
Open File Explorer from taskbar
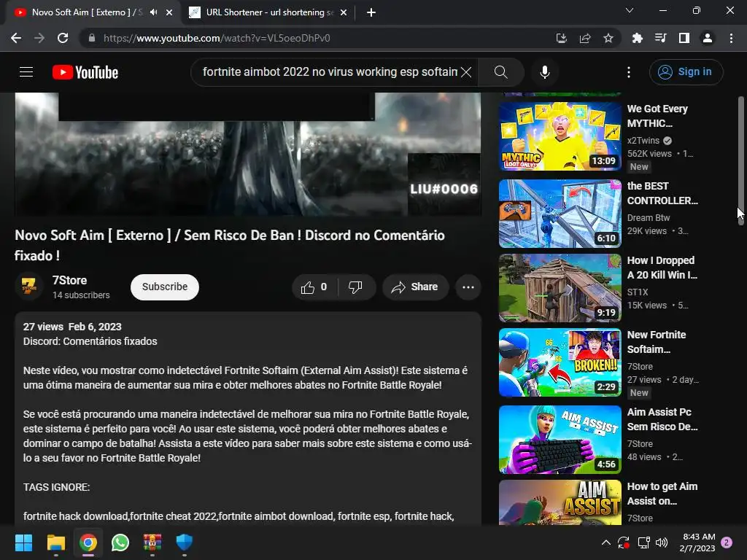click(55, 542)
